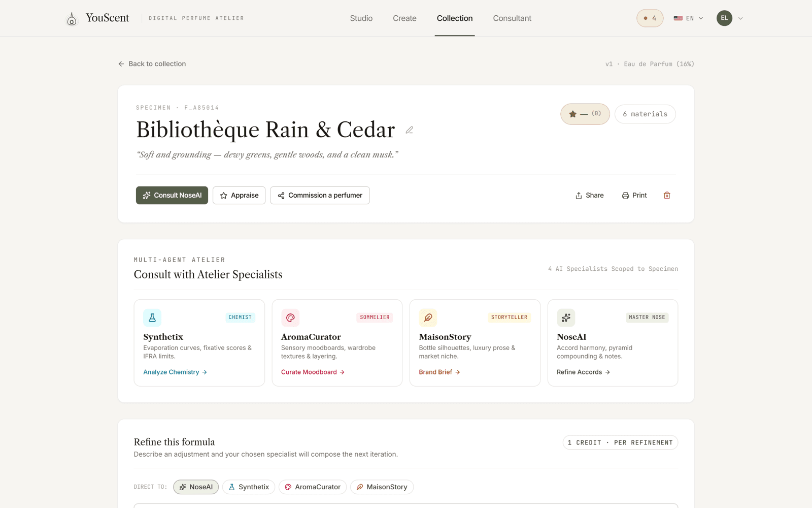The width and height of the screenshot is (812, 508).
Task: Direct the refinement to NoseAI
Action: coord(196,487)
